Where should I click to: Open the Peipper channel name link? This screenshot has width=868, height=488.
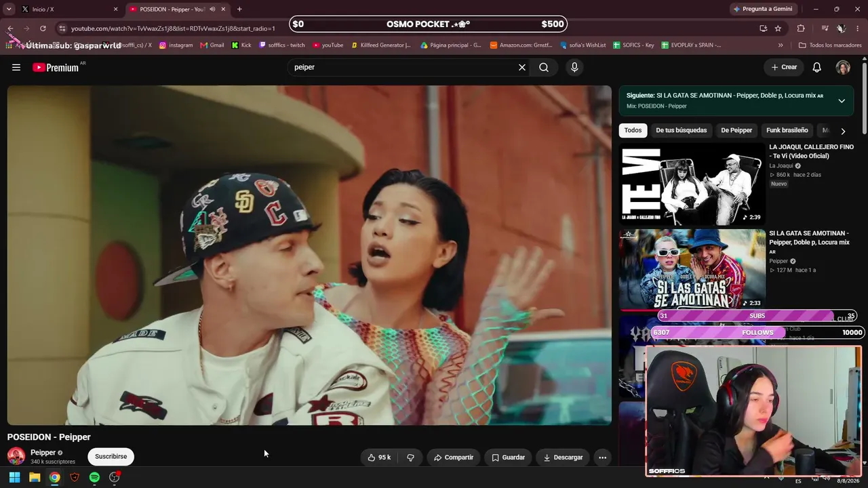click(43, 452)
